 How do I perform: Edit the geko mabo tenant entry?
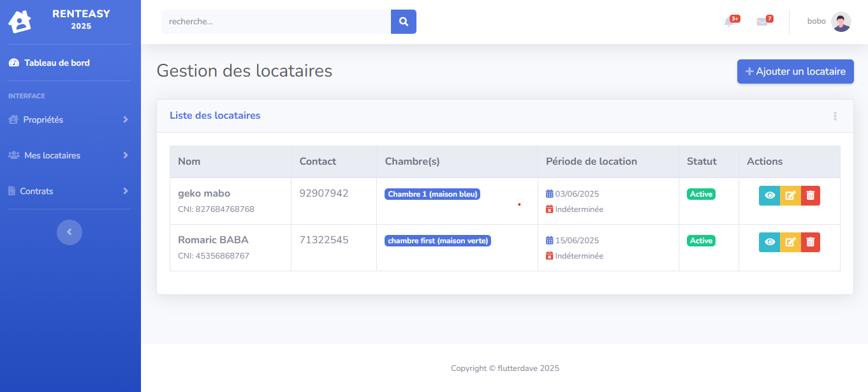(x=791, y=195)
